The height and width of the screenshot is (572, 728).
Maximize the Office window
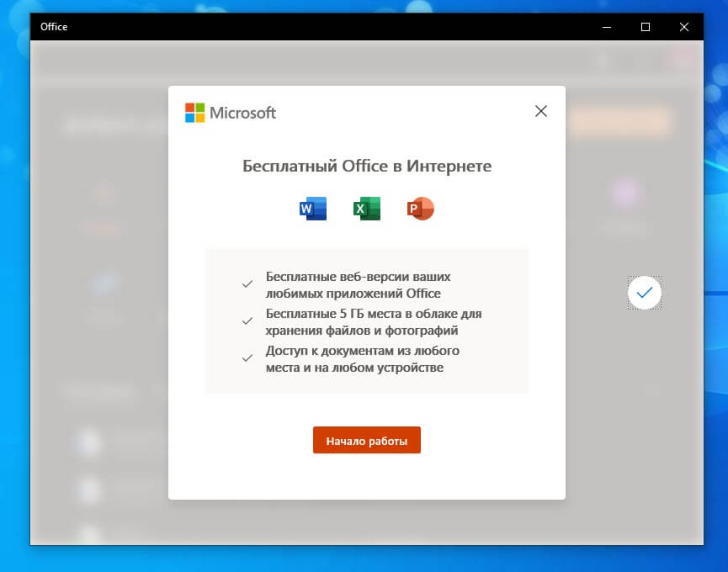point(646,27)
